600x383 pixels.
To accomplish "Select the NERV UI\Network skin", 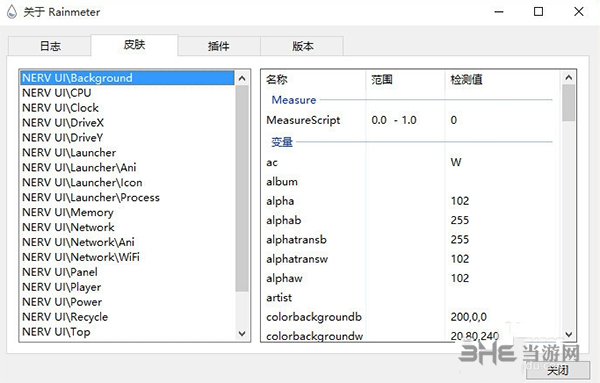I will [x=127, y=227].
